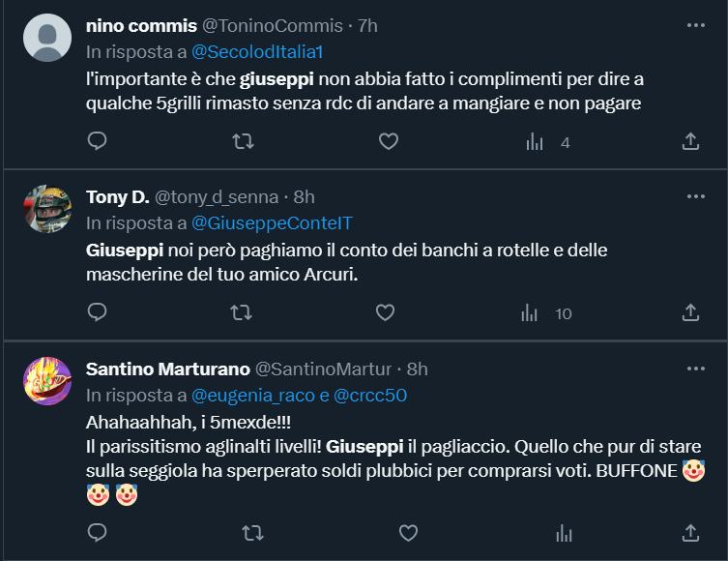View analytics for nino commis's tweet
728x561 pixels.
(535, 142)
